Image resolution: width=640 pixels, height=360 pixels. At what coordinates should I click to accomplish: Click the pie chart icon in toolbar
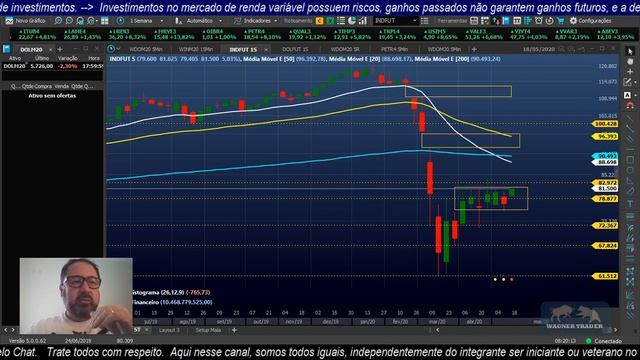click(x=351, y=20)
